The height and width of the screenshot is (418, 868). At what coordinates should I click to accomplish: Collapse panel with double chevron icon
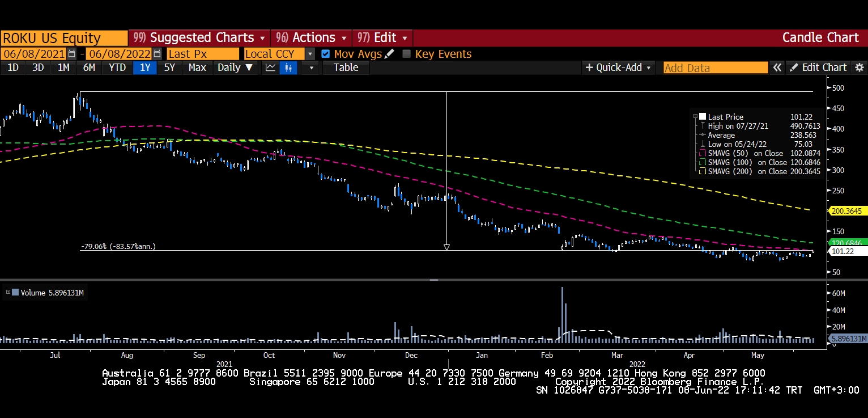click(x=777, y=67)
